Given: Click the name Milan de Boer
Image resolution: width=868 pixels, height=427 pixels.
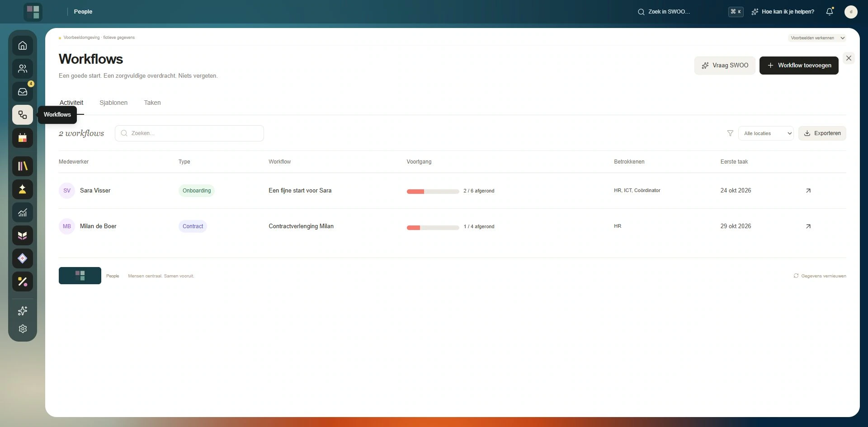Looking at the screenshot, I should [x=98, y=226].
